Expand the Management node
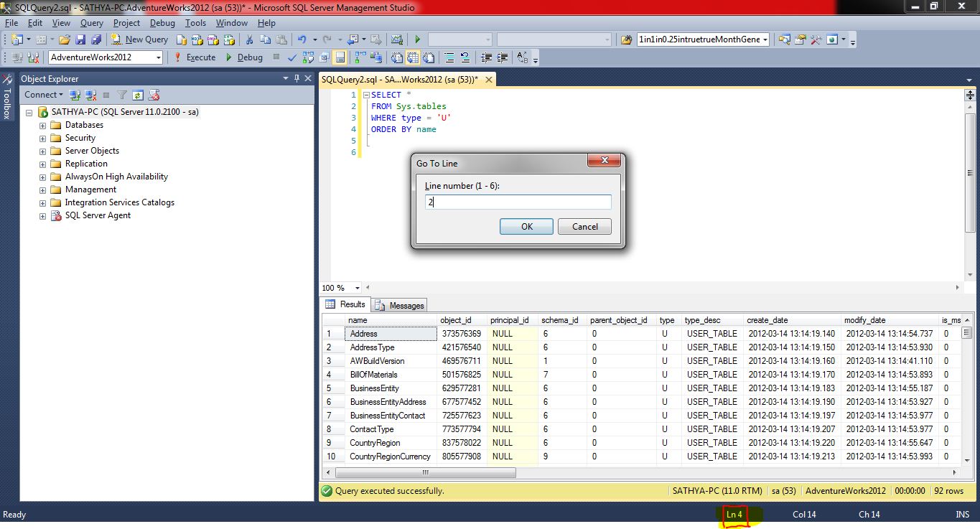The height and width of the screenshot is (529, 980). (x=42, y=190)
